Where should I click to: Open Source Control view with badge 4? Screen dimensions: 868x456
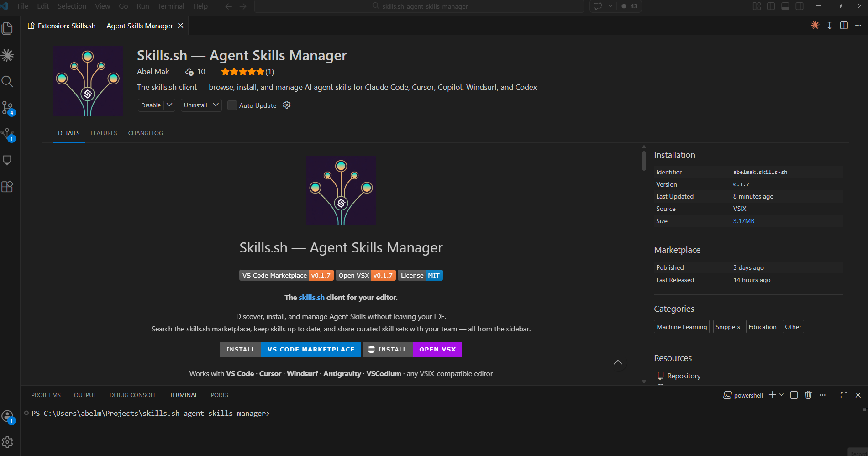tap(8, 108)
